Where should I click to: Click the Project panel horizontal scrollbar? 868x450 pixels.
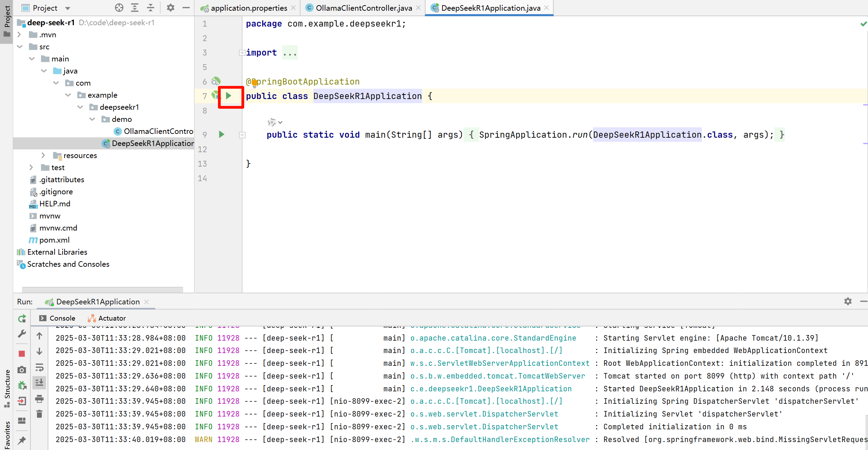(102, 289)
